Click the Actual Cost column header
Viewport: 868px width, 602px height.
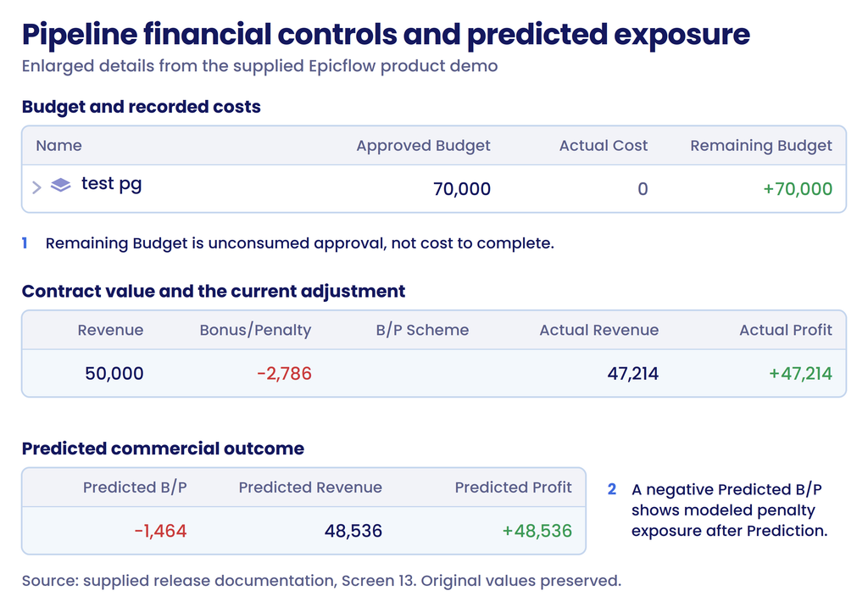coord(603,146)
